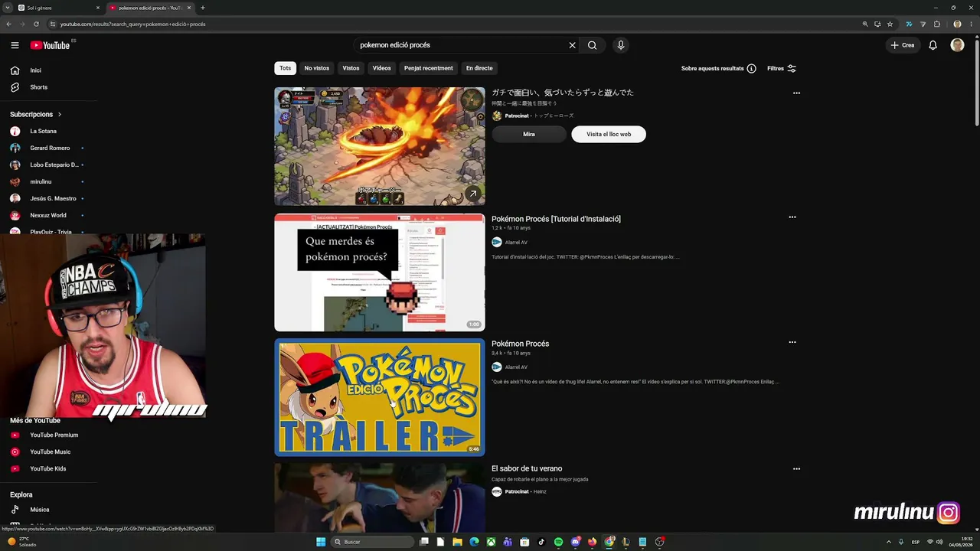
Task: Filter results by Vistos
Action: (x=351, y=68)
